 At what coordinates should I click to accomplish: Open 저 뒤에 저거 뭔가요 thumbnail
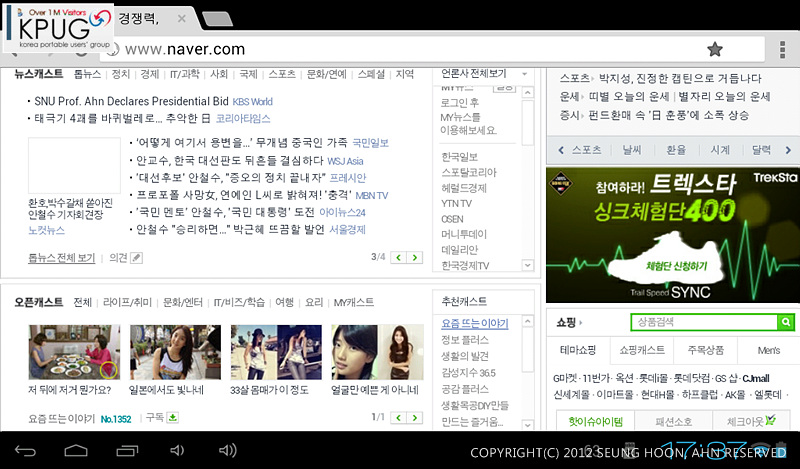coord(74,352)
